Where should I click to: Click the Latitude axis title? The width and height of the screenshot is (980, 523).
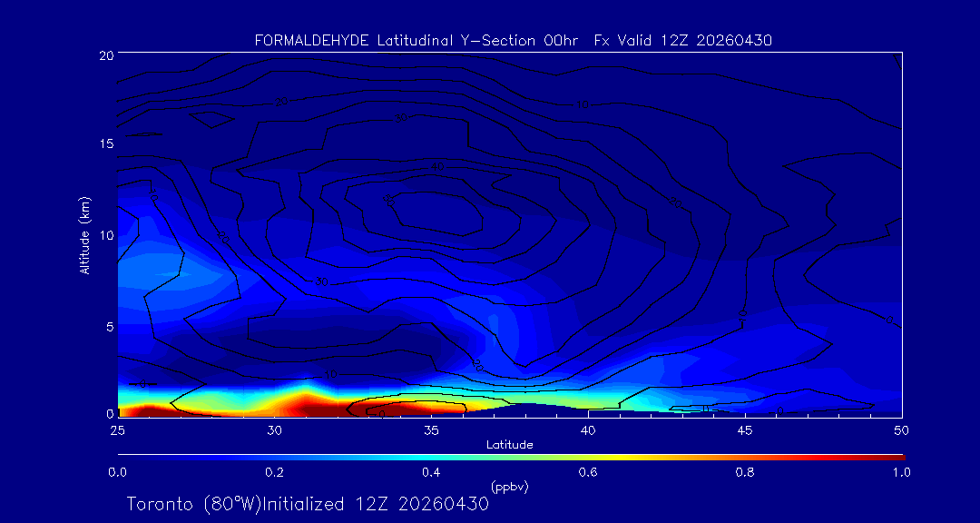point(510,445)
